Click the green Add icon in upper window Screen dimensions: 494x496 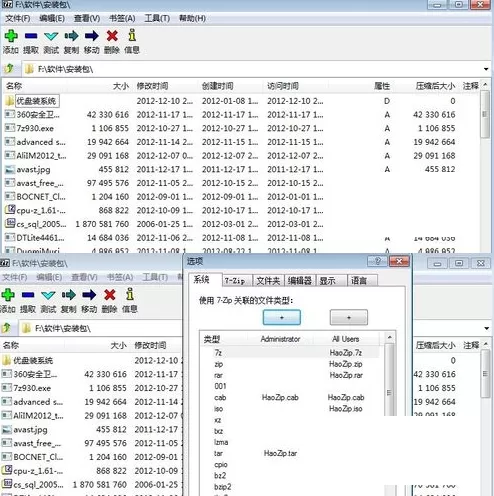coord(11,36)
